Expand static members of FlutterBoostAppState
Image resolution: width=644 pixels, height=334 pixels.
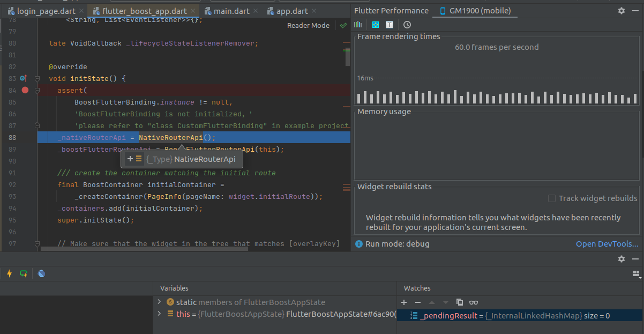159,302
